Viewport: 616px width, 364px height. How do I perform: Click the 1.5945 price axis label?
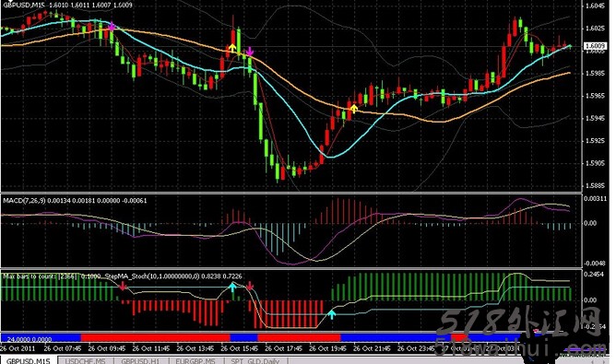595,118
